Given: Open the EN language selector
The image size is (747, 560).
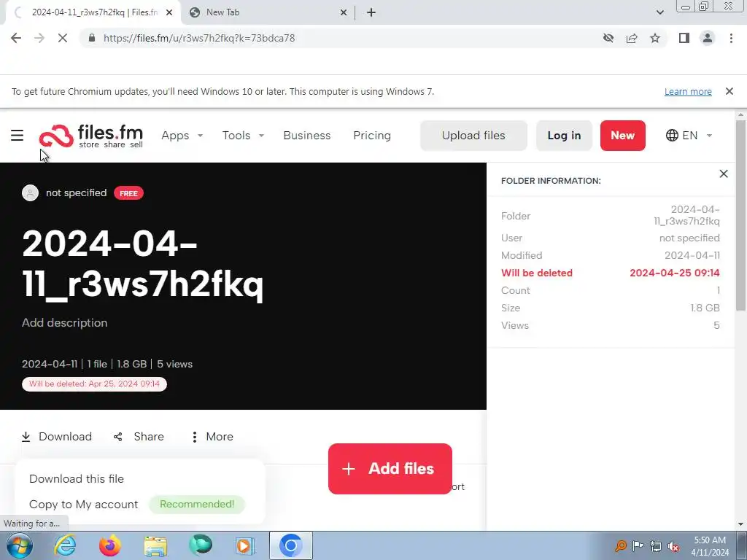Looking at the screenshot, I should 689,136.
